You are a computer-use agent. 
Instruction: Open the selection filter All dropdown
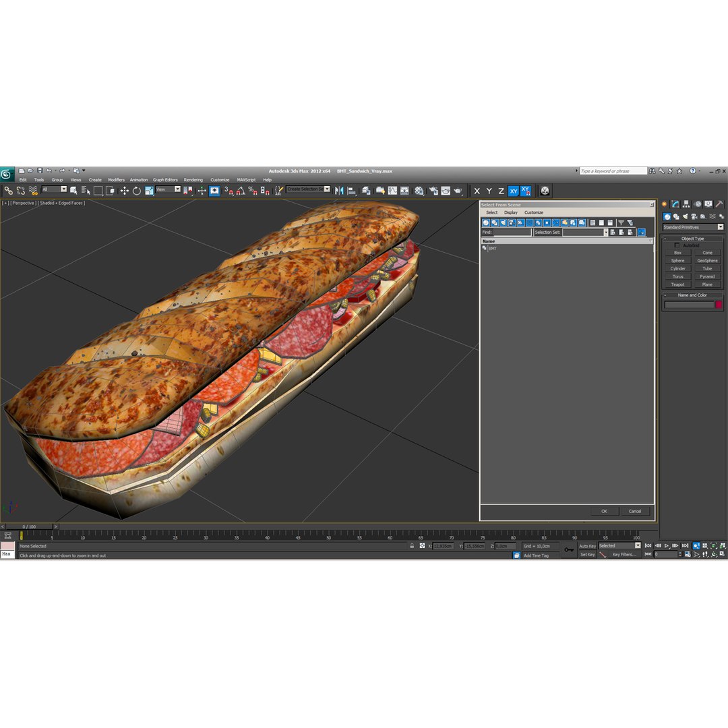[x=55, y=189]
